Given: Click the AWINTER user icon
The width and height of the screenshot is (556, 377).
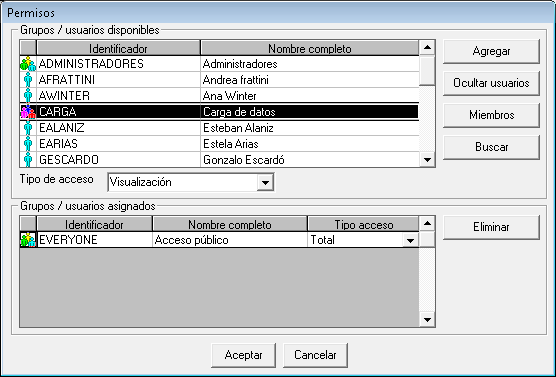Looking at the screenshot, I should click(x=28, y=96).
